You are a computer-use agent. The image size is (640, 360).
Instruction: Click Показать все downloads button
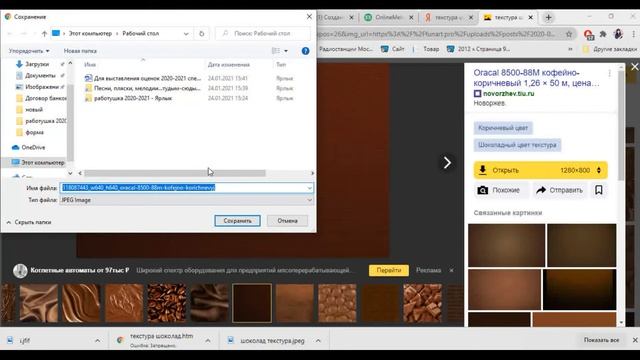click(x=601, y=340)
